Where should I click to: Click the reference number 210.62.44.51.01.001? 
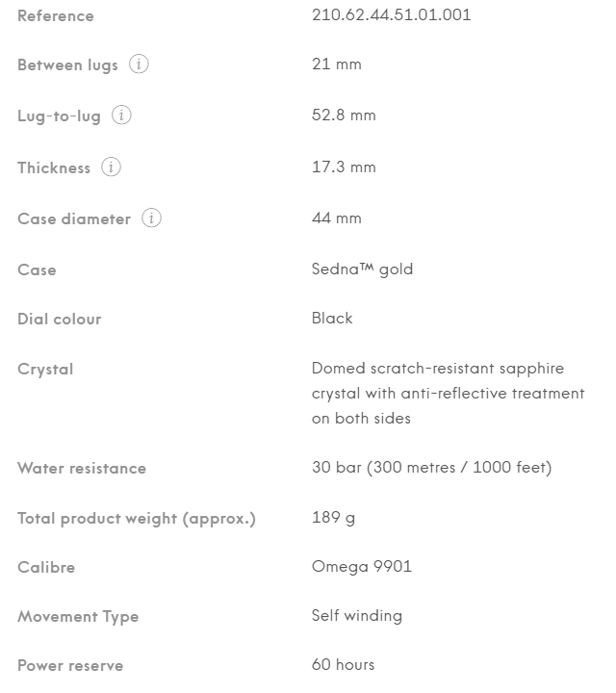click(x=391, y=15)
